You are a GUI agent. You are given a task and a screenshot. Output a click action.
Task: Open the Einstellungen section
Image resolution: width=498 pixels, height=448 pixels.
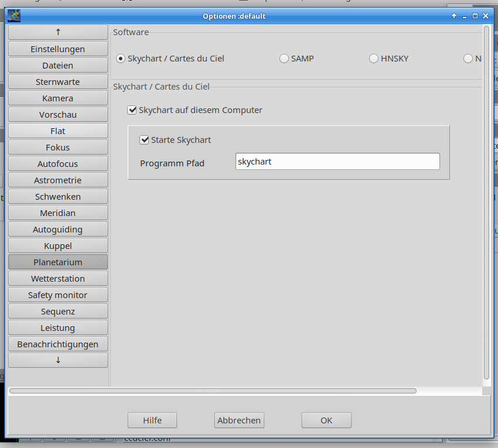click(58, 49)
